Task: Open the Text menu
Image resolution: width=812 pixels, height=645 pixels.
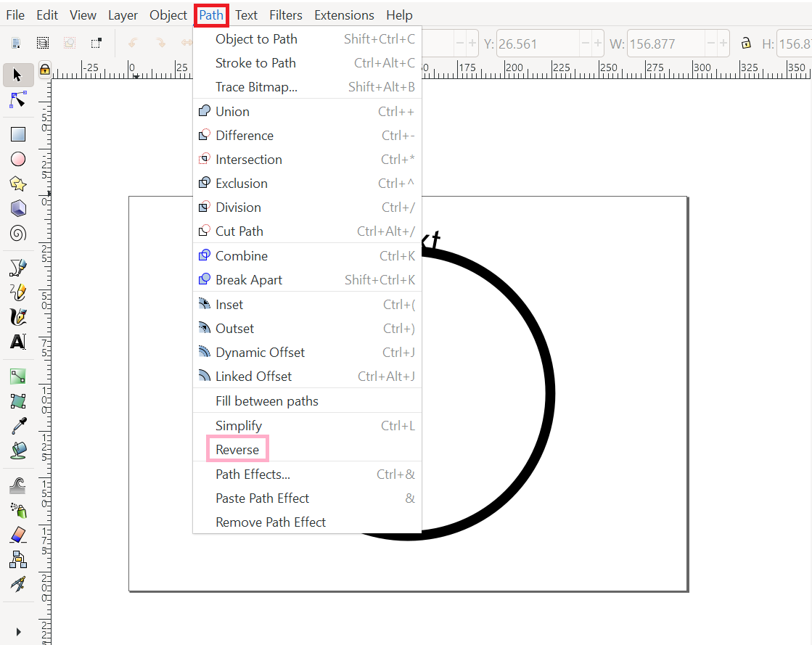Action: pos(246,15)
